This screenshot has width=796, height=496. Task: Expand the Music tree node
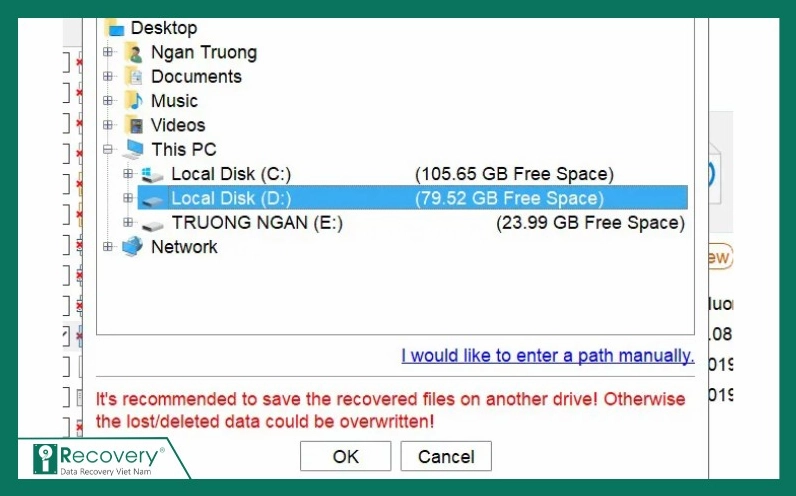[108, 101]
